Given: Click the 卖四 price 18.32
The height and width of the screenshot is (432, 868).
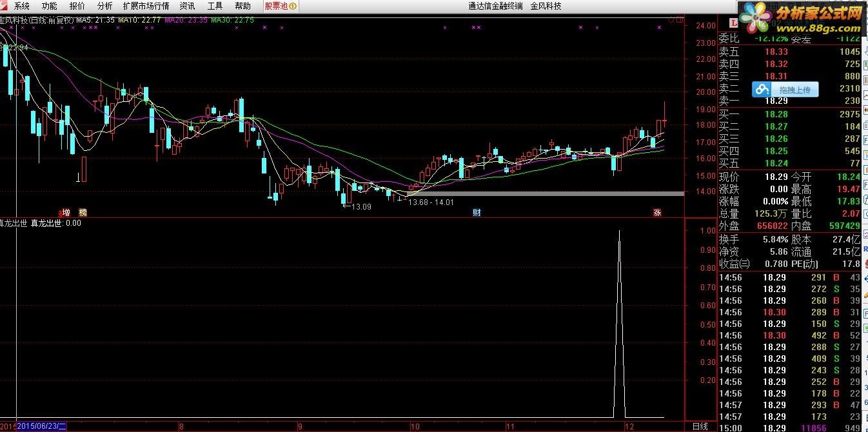Looking at the screenshot, I should click(776, 64).
